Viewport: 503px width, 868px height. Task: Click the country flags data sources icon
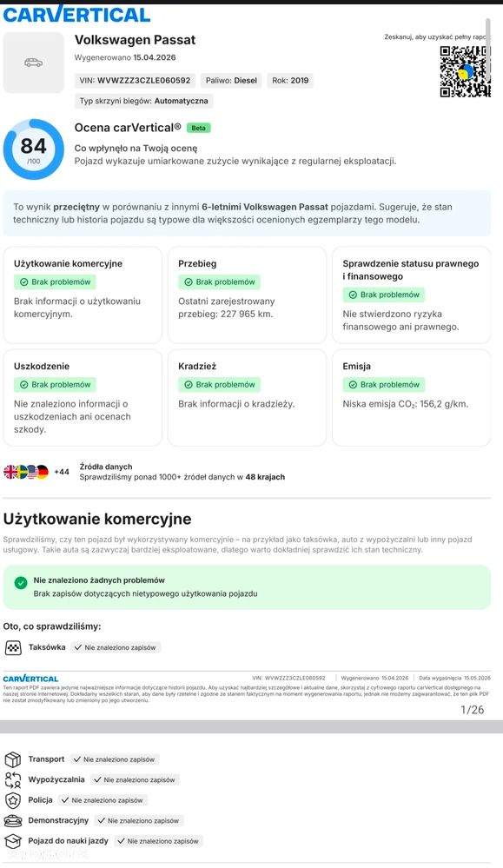[26, 472]
